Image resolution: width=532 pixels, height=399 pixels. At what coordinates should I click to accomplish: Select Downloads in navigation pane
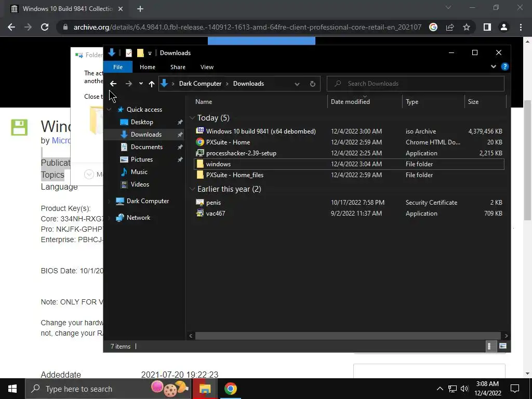tap(146, 135)
